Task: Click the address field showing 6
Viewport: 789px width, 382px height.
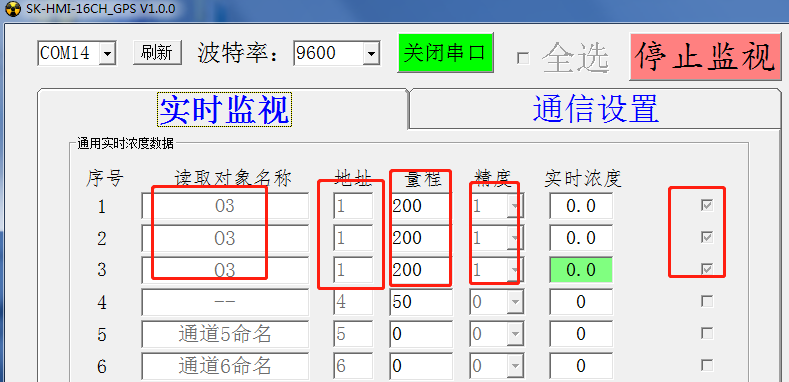Action: pos(353,366)
